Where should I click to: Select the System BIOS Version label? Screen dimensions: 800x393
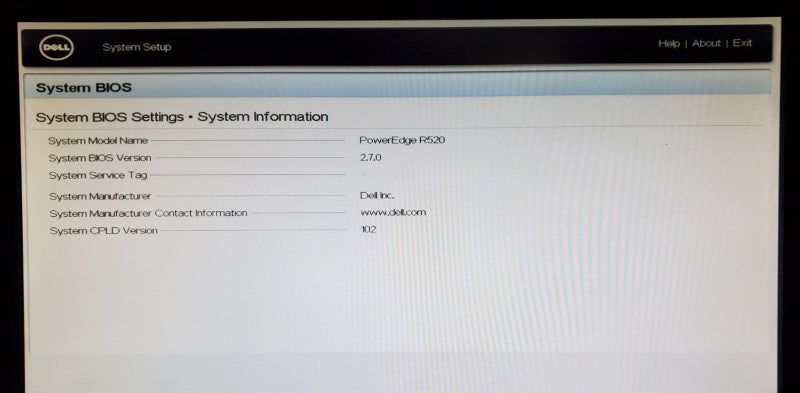point(100,158)
